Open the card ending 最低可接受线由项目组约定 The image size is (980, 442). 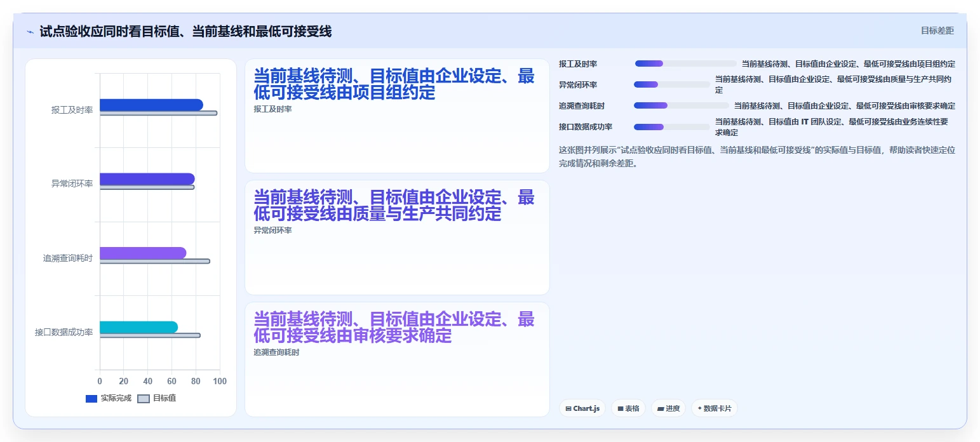tap(397, 116)
